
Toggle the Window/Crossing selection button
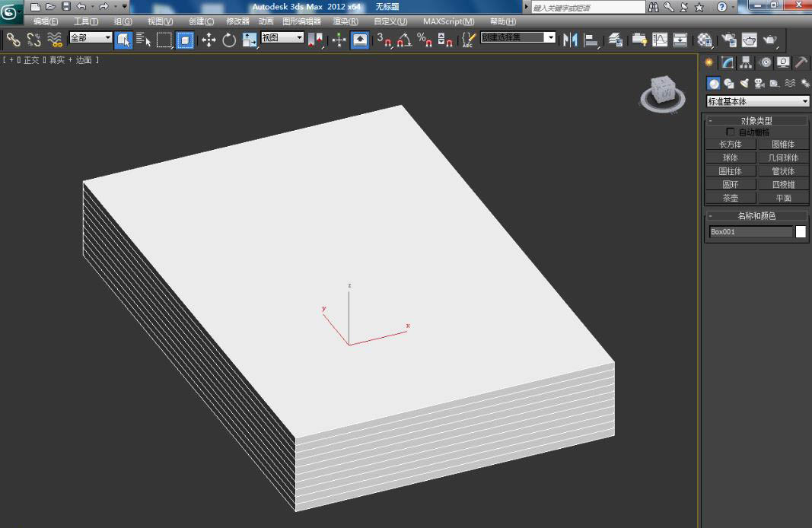tap(185, 40)
